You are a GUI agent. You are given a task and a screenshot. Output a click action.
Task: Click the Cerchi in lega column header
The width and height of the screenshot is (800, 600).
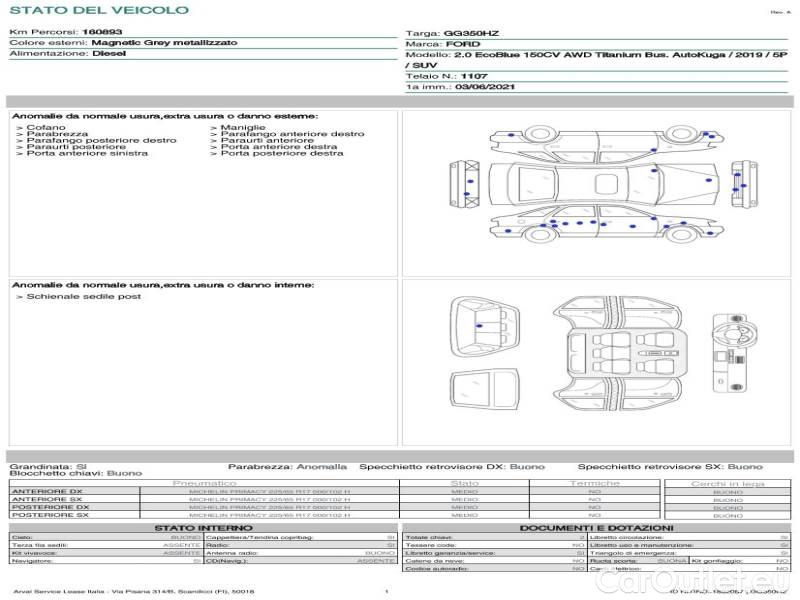(x=728, y=483)
